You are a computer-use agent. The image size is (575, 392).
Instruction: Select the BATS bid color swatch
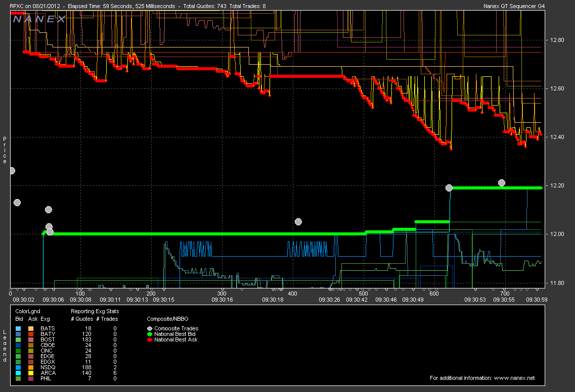pyautogui.click(x=19, y=329)
